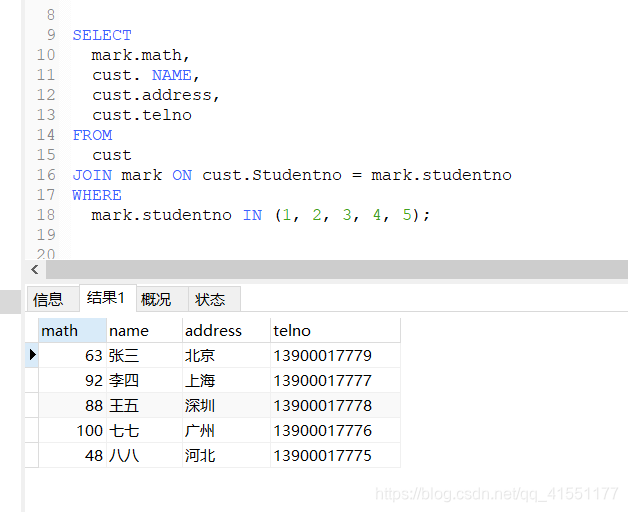Select math cell with value 88
Image resolution: width=628 pixels, height=512 pixels.
72,405
